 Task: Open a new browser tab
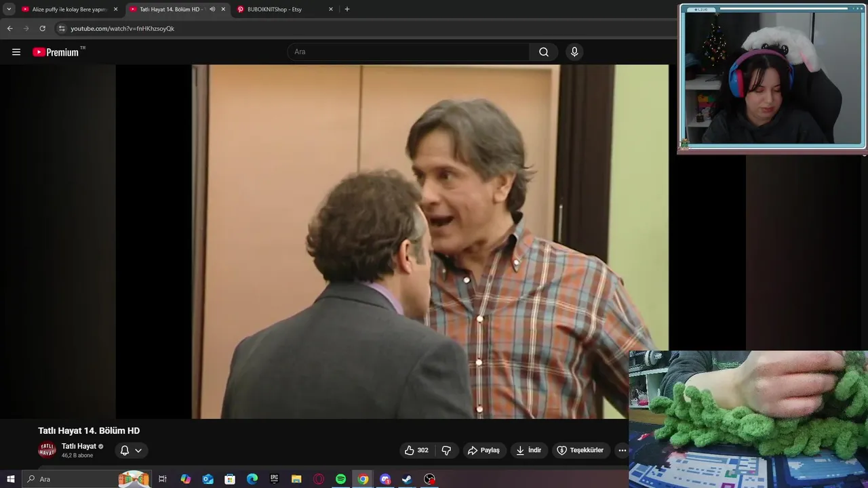[347, 9]
